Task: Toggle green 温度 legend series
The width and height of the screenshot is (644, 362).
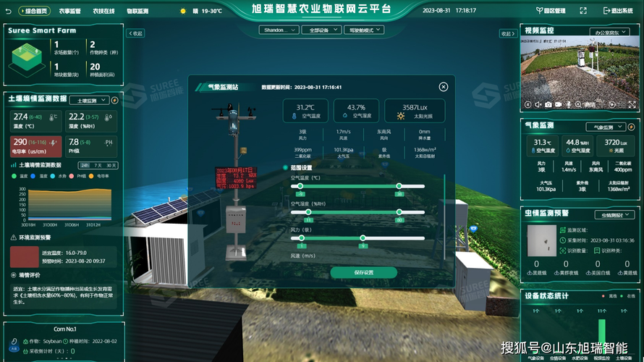Action: click(20, 176)
